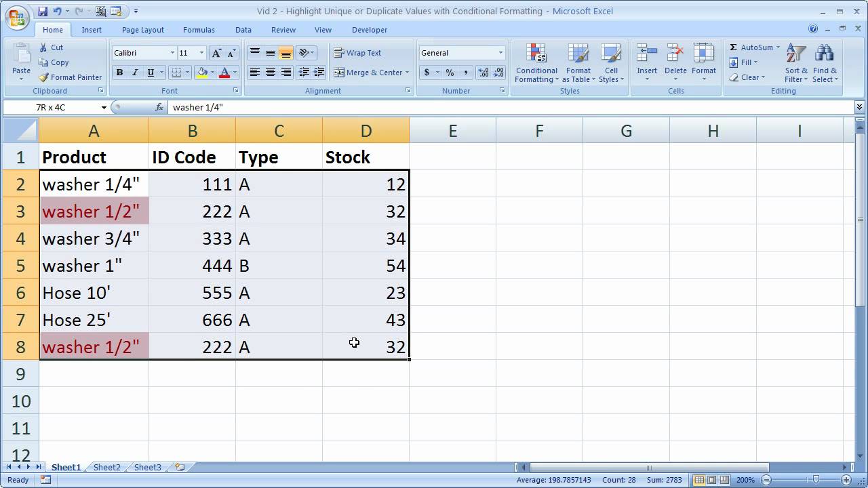Undo the last action
The width and height of the screenshot is (868, 488).
[x=57, y=11]
